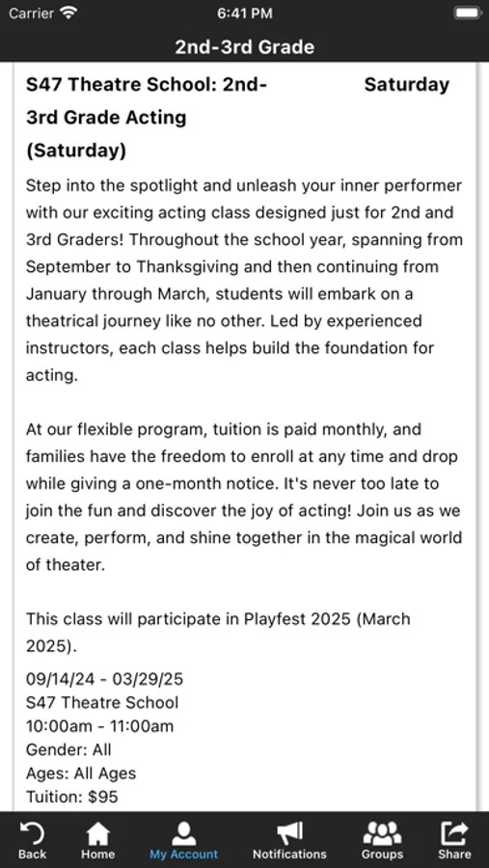Tap the 2nd-3rd Grade page title
The image size is (489, 868).
[x=245, y=46]
